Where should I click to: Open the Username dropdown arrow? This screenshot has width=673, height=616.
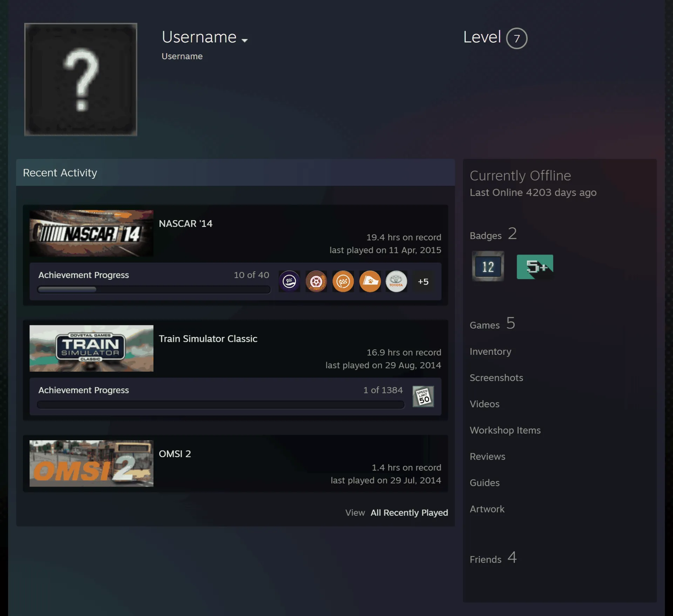tap(245, 40)
